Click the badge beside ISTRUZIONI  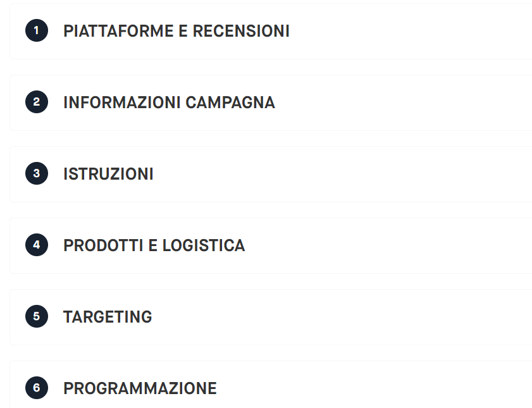click(36, 173)
